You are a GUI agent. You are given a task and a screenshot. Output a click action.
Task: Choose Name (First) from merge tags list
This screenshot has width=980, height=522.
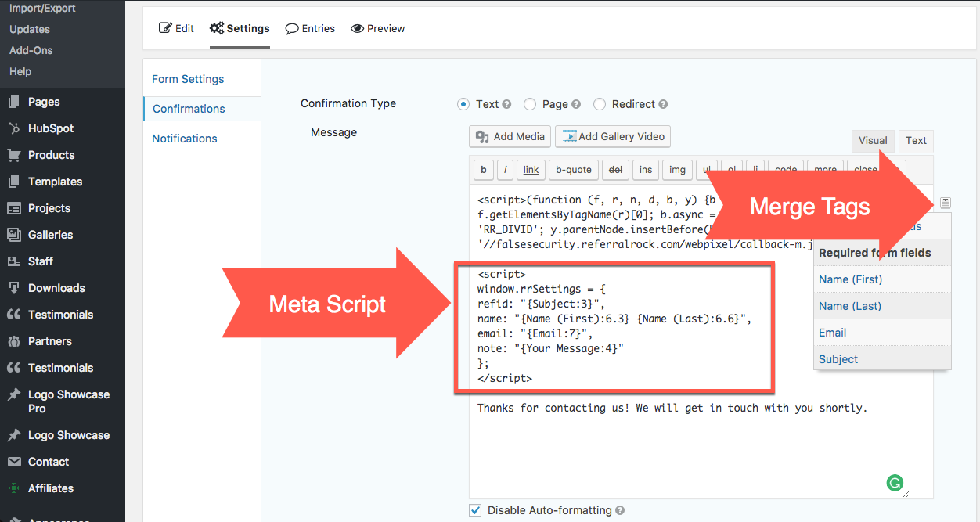[x=850, y=279]
